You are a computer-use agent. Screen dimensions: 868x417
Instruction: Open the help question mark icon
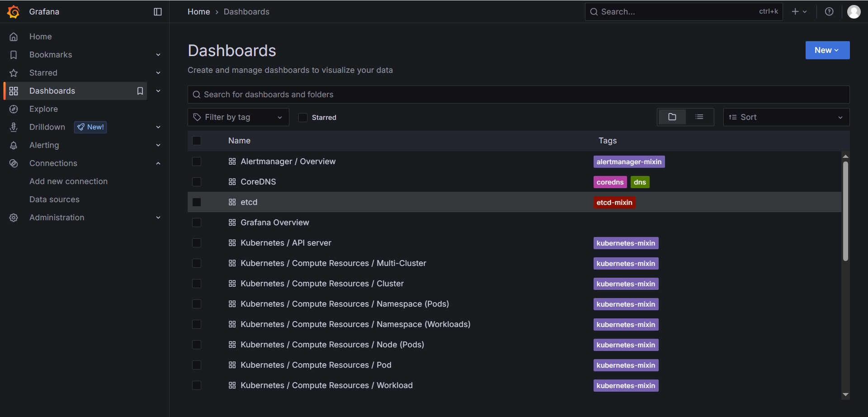[x=829, y=12]
